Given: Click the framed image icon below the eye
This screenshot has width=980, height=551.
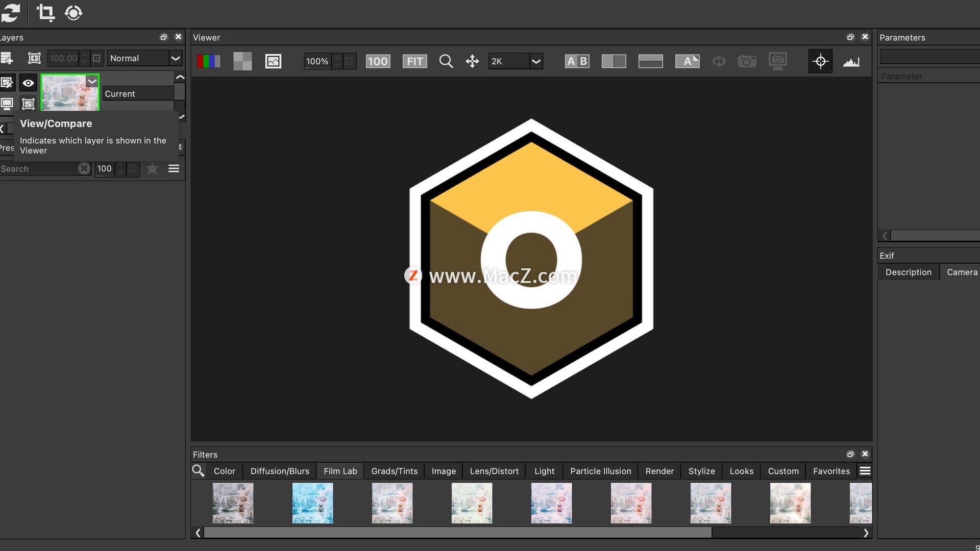Looking at the screenshot, I should point(28,104).
